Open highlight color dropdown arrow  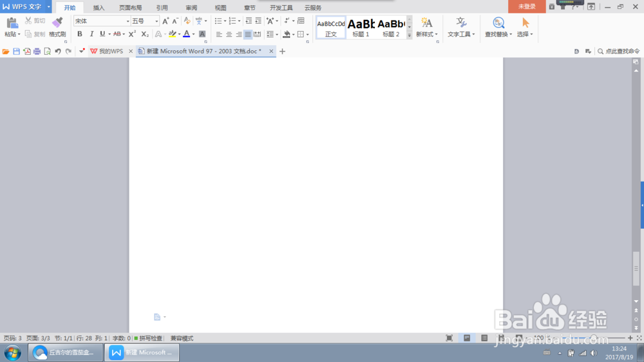(x=179, y=35)
